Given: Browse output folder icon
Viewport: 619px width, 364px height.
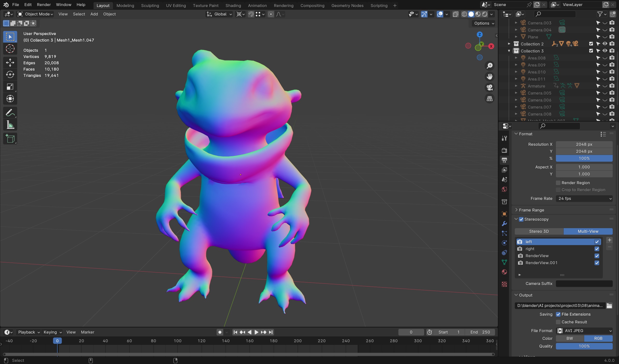Looking at the screenshot, I should [x=609, y=306].
